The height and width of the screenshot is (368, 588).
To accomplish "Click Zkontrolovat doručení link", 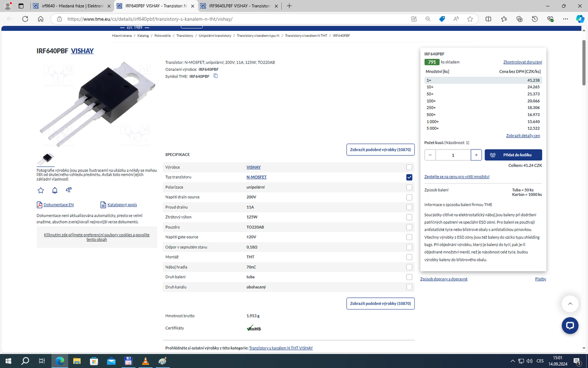I will pyautogui.click(x=523, y=62).
